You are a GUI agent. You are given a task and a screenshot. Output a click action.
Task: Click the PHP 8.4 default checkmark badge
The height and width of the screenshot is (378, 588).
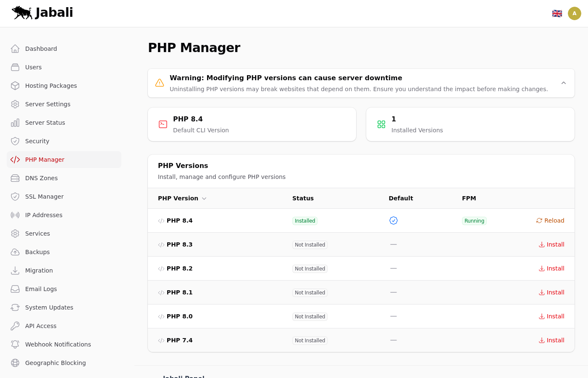[394, 220]
